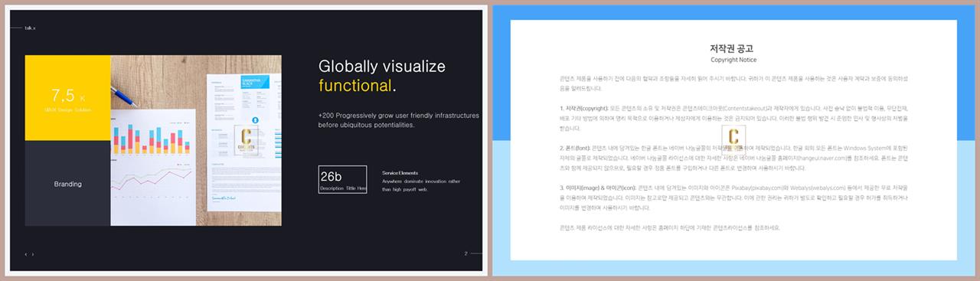Viewport: 980px width, 281px height.
Task: Click the '26b Description Title Here' outlined box
Action: pyautogui.click(x=342, y=179)
